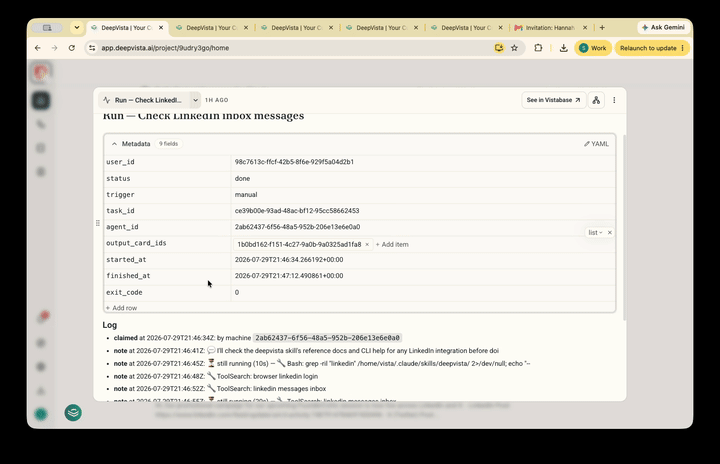Click Add row under metadata
Image resolution: width=720 pixels, height=464 pixels.
[x=121, y=308]
